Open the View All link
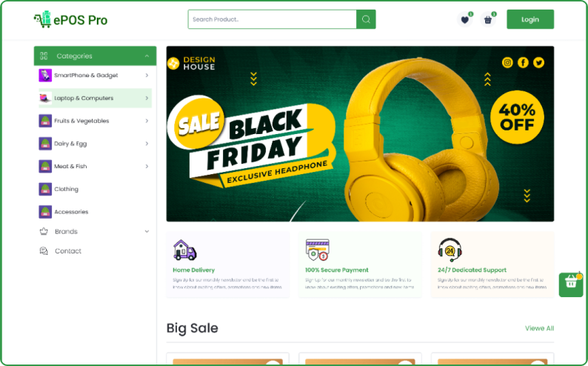588x366 pixels. [x=539, y=328]
